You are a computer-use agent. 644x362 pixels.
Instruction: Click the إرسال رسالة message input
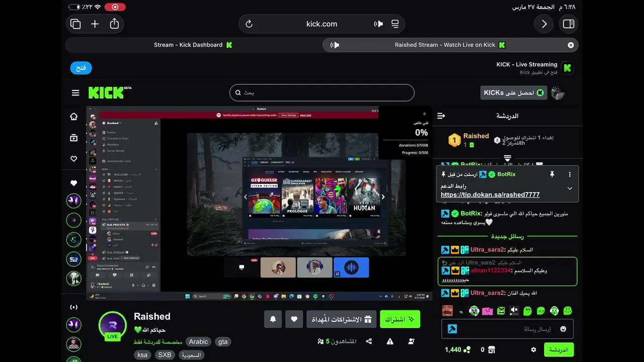(x=507, y=329)
